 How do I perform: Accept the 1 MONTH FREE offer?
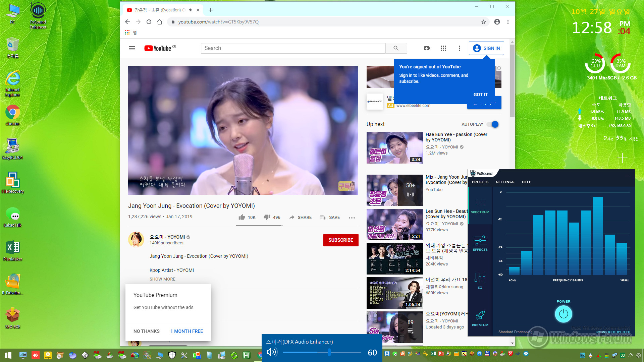coord(186,331)
